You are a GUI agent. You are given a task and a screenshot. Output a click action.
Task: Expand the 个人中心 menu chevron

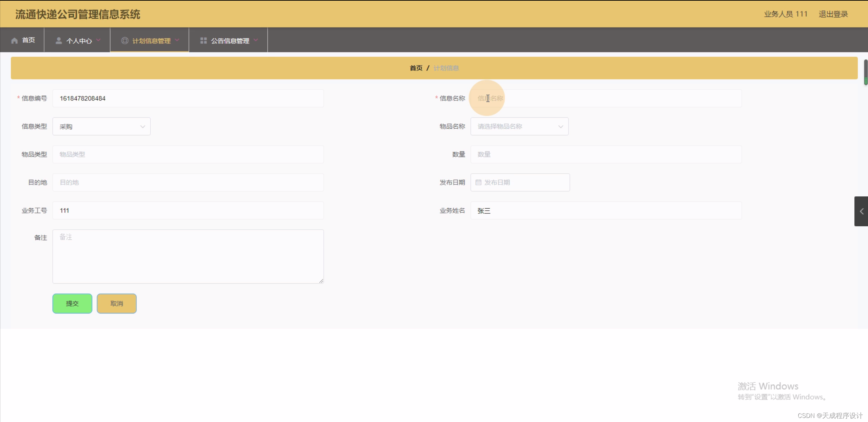(x=99, y=40)
